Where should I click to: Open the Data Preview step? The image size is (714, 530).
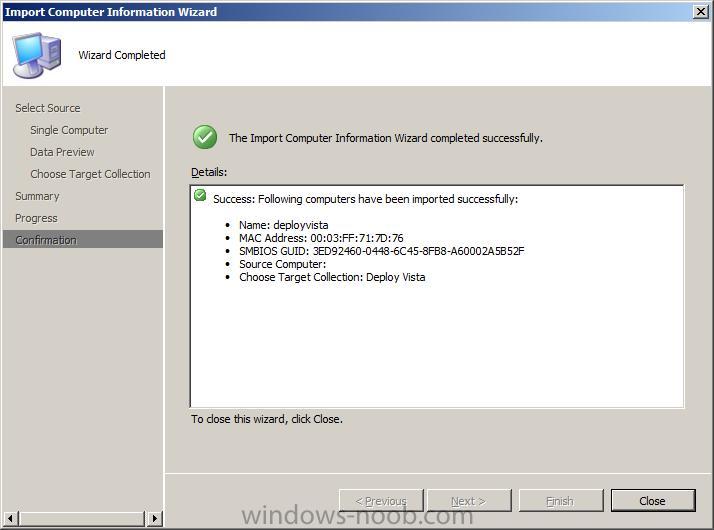[x=62, y=152]
